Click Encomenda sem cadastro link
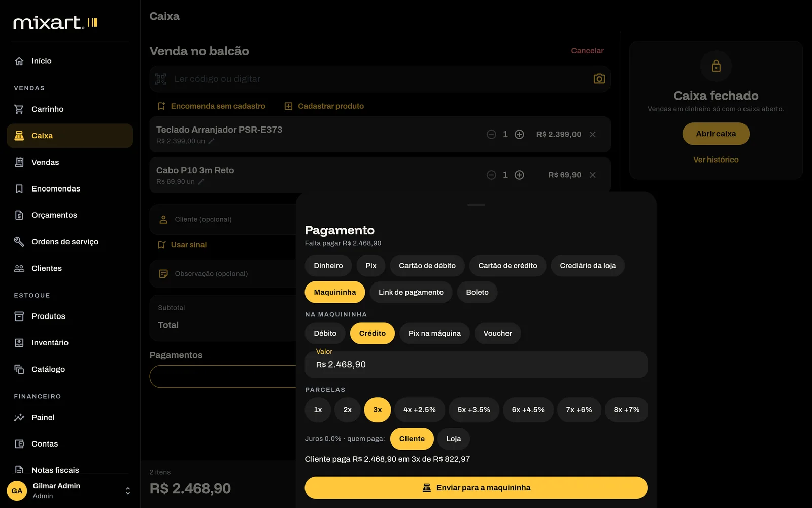Viewport: 812px width, 508px height. (212, 106)
